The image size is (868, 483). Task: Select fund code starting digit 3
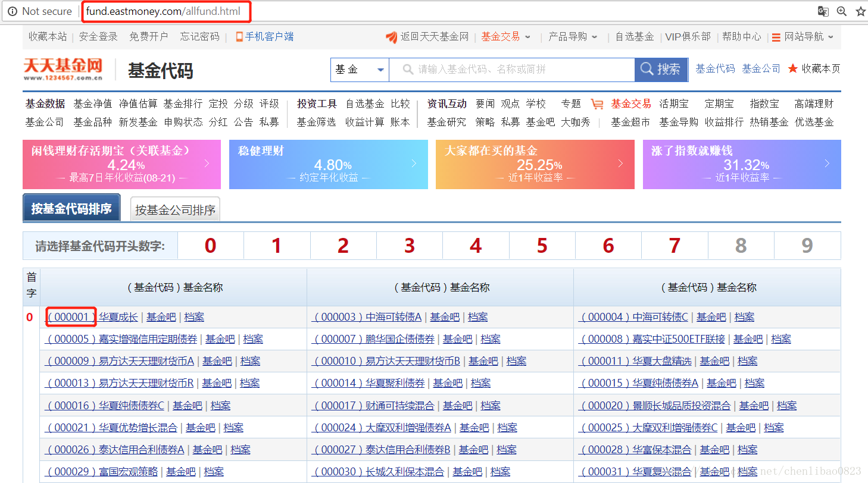click(410, 246)
